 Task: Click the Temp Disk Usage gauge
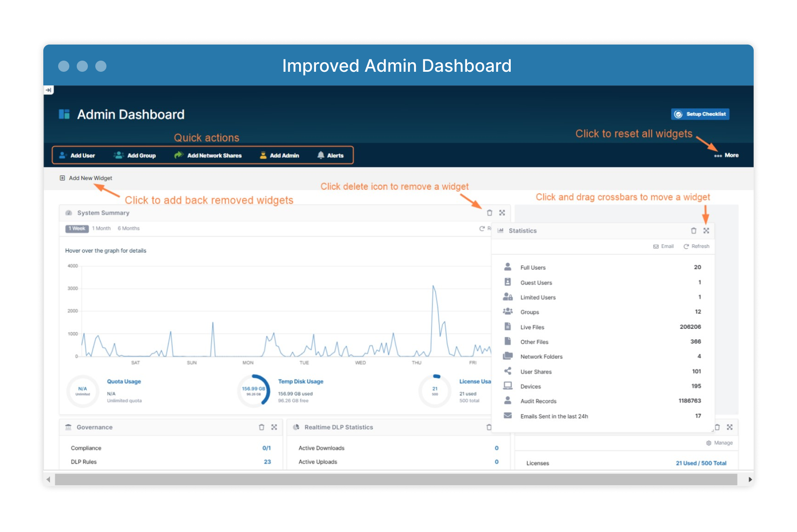[x=254, y=391]
